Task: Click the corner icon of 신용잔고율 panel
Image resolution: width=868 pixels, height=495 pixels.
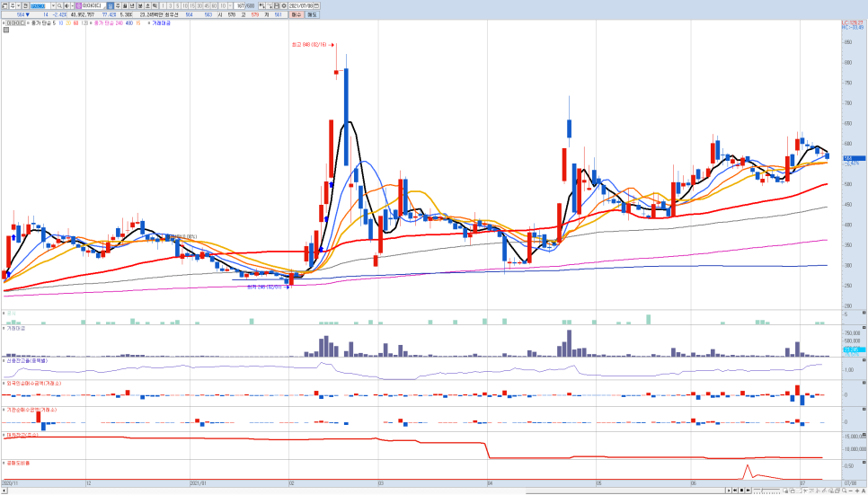Action: [864, 360]
